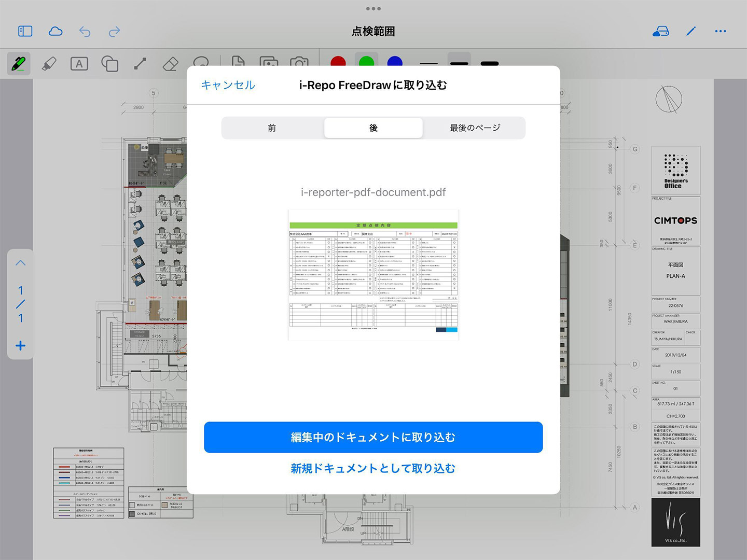
Task: Select the green pen tool
Action: pyautogui.click(x=19, y=64)
